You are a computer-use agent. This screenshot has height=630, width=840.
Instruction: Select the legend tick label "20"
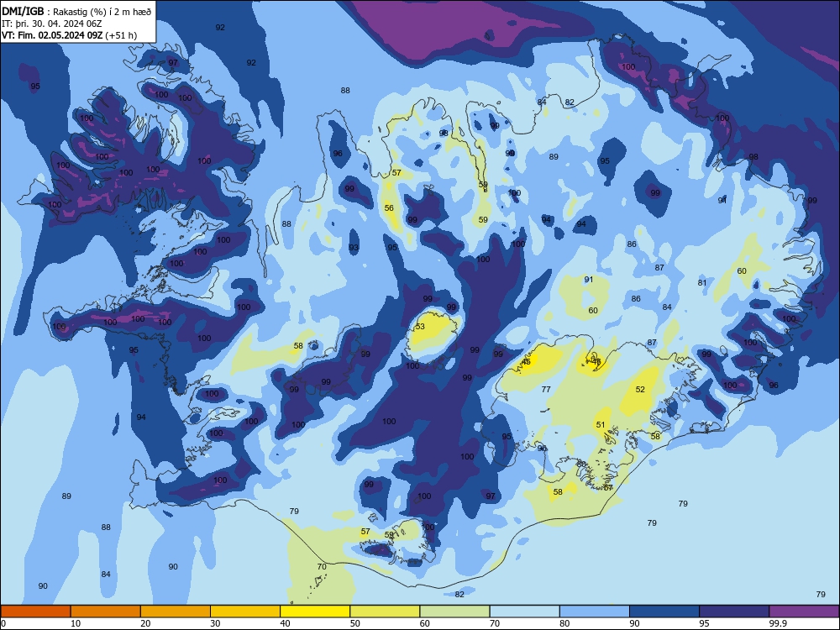pos(145,623)
